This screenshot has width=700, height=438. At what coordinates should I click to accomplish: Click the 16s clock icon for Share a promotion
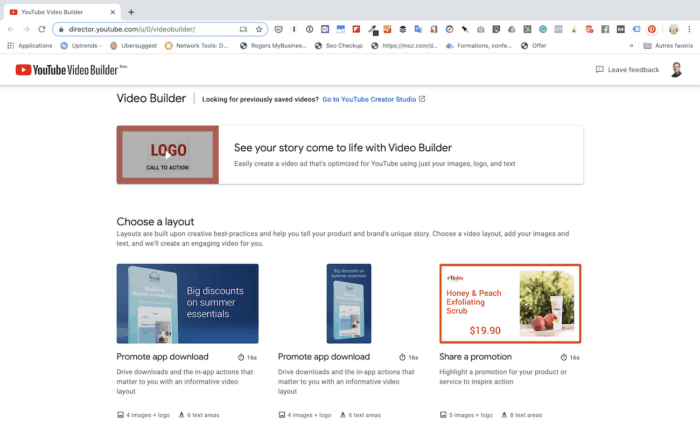coord(563,357)
